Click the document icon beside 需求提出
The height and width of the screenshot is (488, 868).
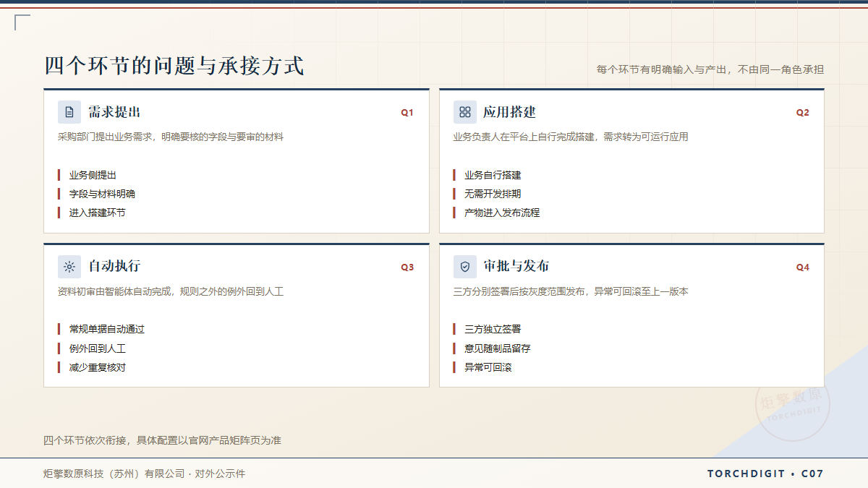[69, 112]
